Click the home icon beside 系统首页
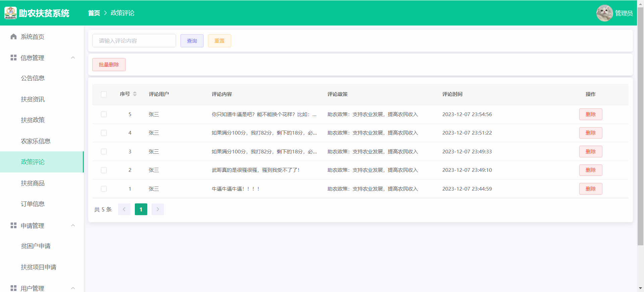644x292 pixels. click(13, 37)
